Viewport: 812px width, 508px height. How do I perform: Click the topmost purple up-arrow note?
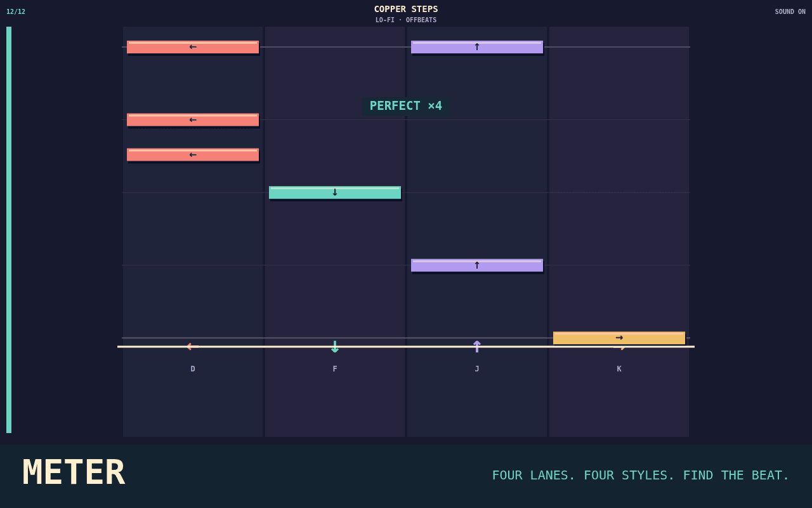point(477,47)
